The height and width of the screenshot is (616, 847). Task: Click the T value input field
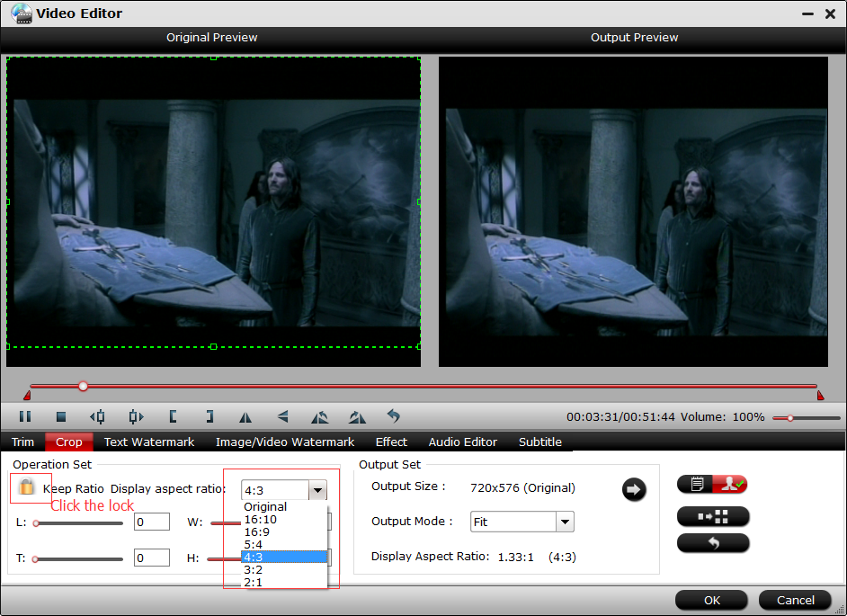152,558
